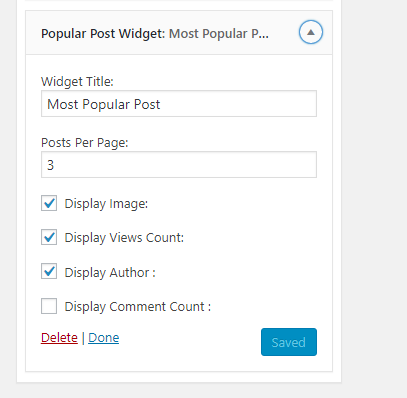
Task: Click the 'Display Views Count:' label text
Action: pos(124,238)
